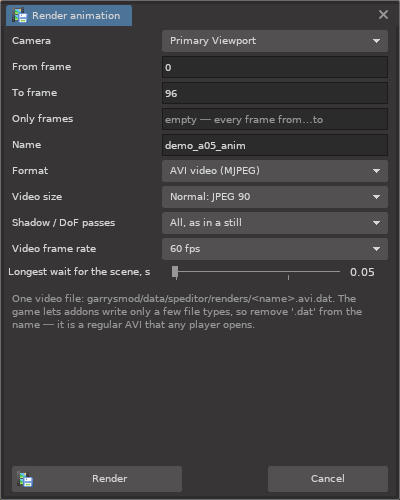Open the Format dropdown set to AVI video
Viewport: 400px width, 500px height.
tap(275, 171)
